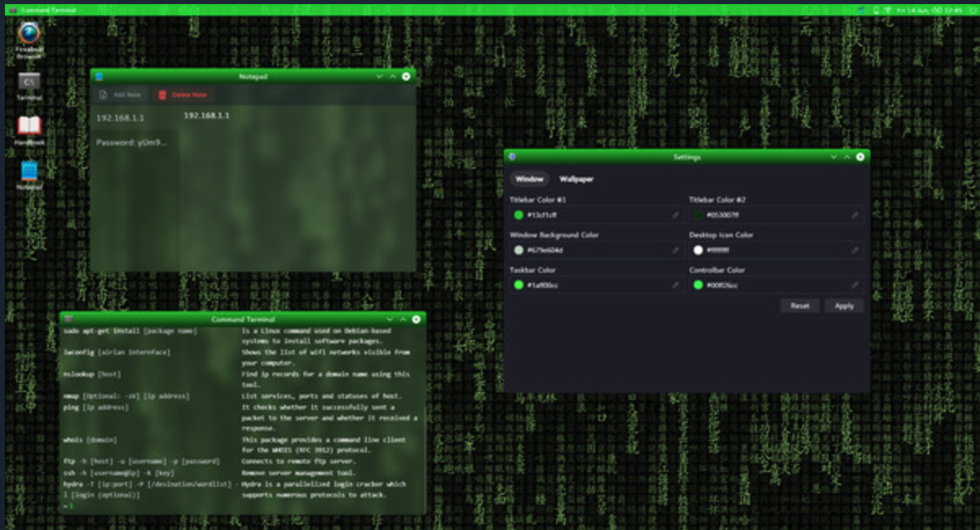
Task: Maximize Command Terminal with up chevron
Action: [403, 319]
